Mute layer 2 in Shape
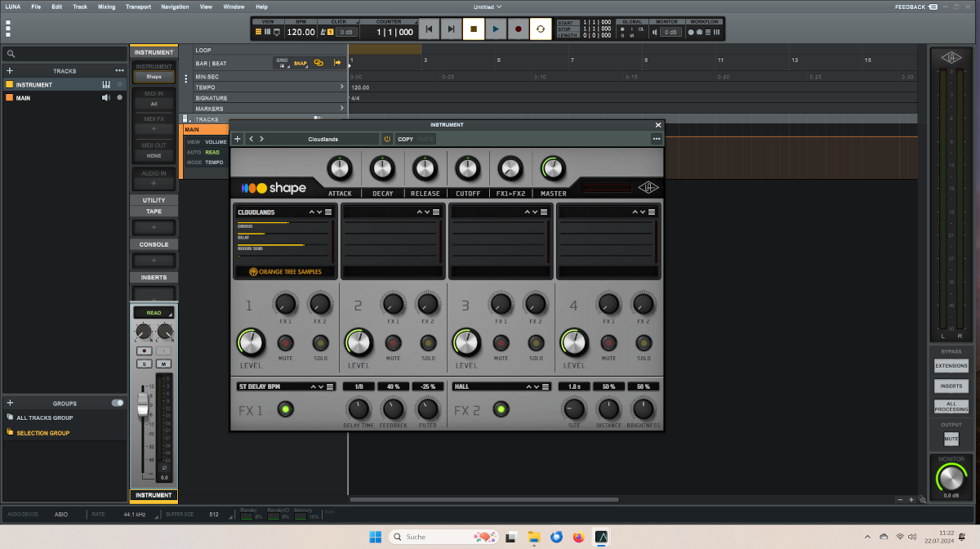Screen dimensions: 980x549 pos(393,342)
